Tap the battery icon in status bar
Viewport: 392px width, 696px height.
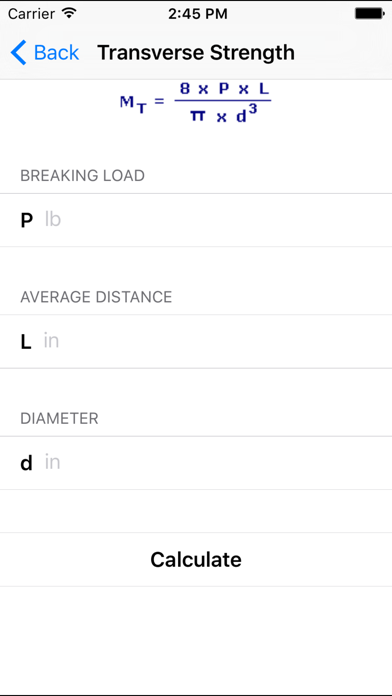coord(369,14)
